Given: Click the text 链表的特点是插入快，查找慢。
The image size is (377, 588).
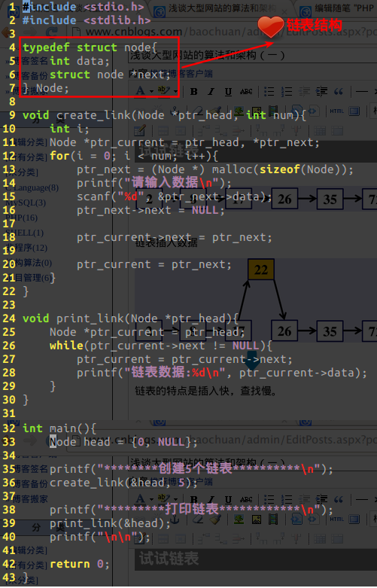Looking at the screenshot, I should (206, 391).
